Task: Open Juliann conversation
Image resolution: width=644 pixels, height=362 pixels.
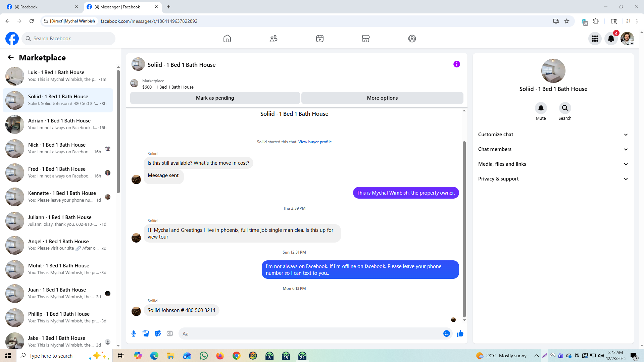Action: [x=58, y=221]
